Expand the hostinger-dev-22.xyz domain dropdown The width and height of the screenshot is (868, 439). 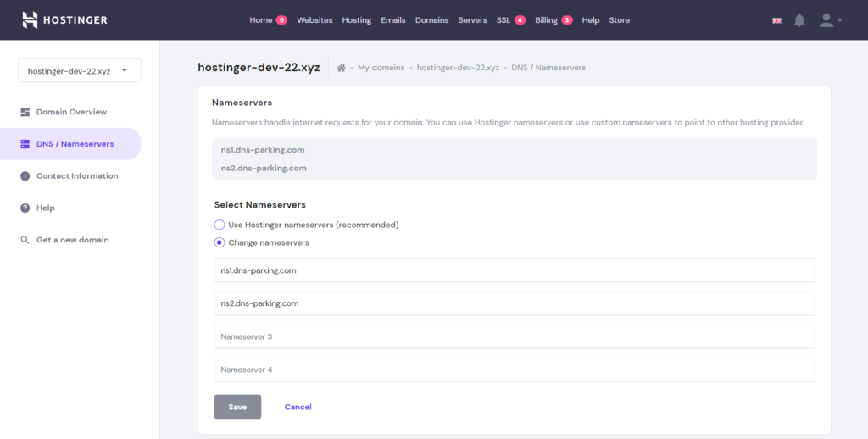[80, 70]
